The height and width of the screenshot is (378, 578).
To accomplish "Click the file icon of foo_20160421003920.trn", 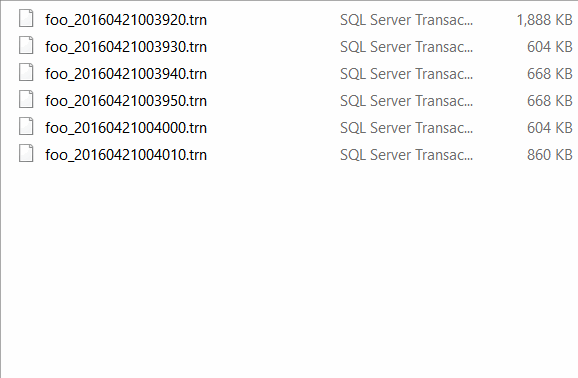I will tap(26, 18).
